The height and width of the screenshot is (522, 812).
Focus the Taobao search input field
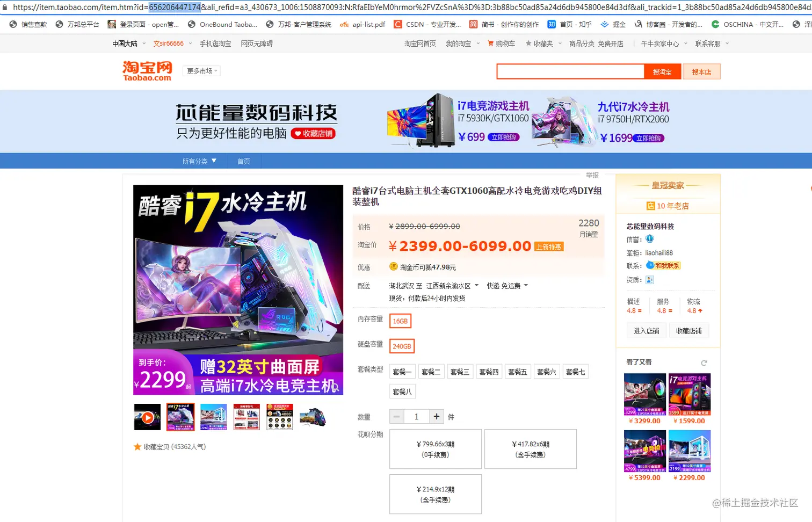click(570, 71)
